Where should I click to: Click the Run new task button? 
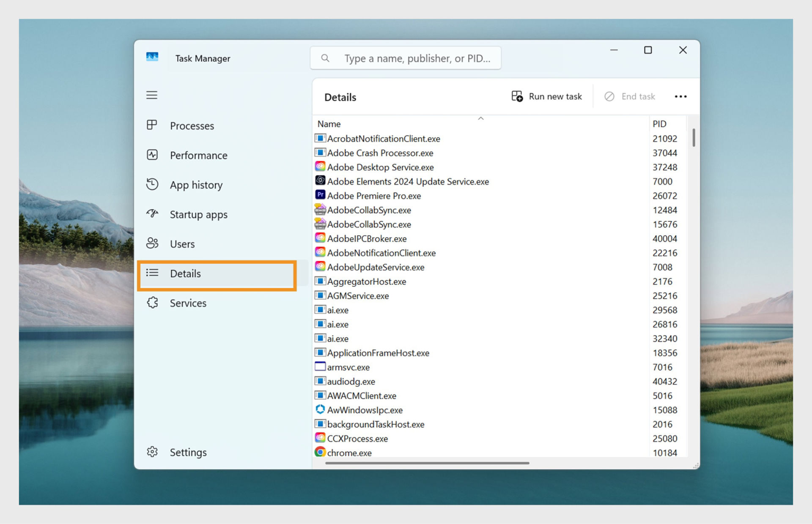pyautogui.click(x=546, y=96)
